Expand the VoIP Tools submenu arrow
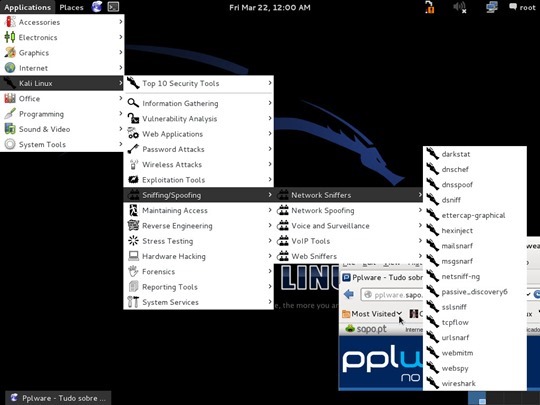540x405 pixels. [420, 241]
